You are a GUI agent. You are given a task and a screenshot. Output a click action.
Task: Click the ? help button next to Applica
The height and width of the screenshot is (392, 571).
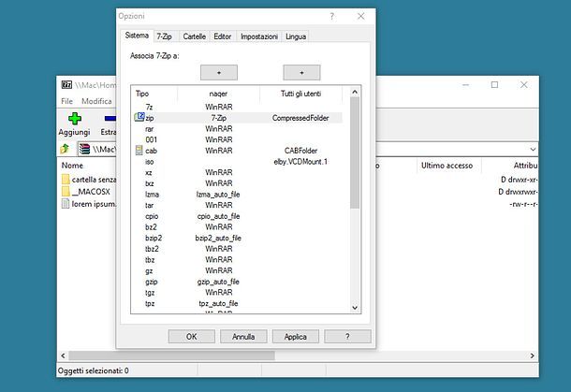coord(347,337)
